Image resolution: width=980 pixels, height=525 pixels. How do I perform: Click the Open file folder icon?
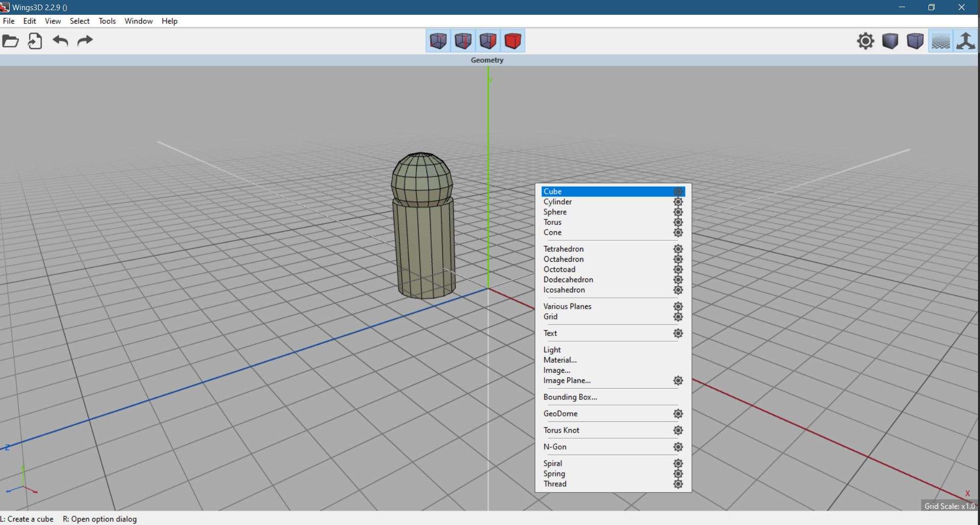tap(11, 41)
